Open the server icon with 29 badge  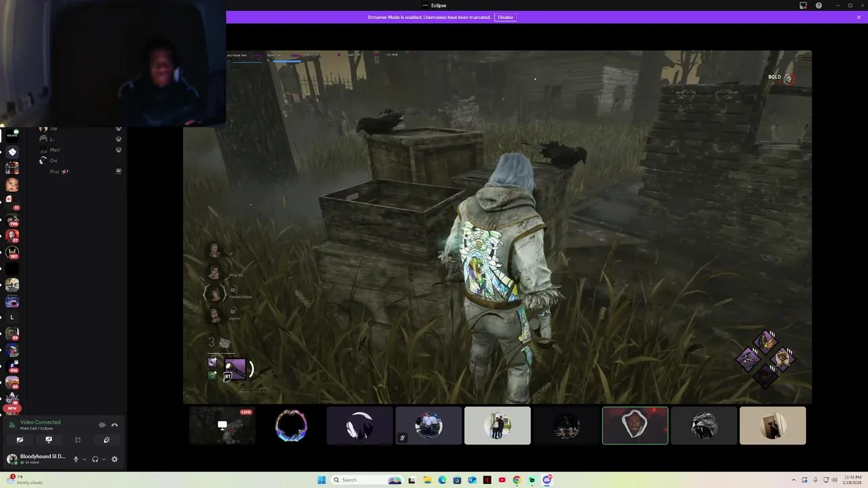[x=12, y=333]
